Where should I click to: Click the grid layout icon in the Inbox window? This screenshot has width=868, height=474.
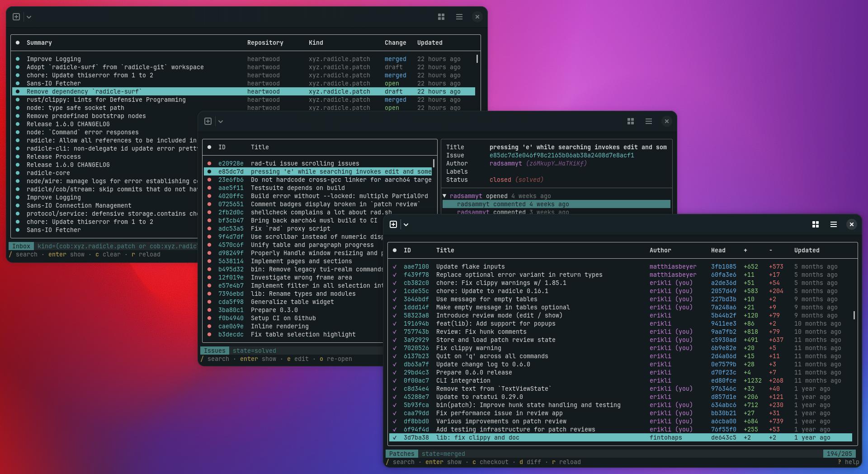pos(442,17)
